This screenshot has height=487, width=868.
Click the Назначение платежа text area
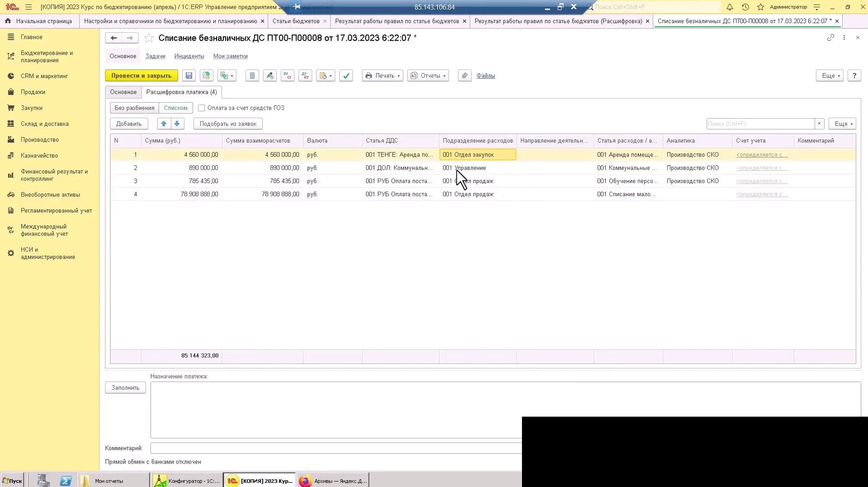tap(336, 410)
